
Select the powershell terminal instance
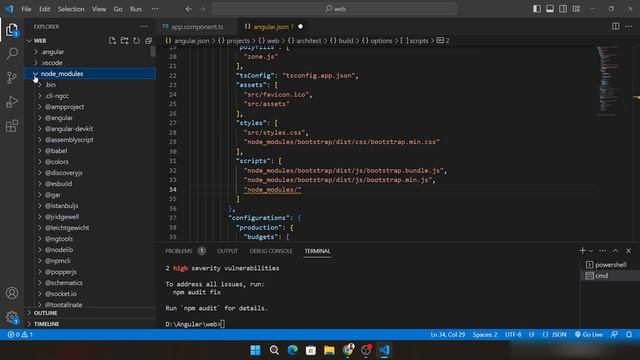tap(610, 265)
